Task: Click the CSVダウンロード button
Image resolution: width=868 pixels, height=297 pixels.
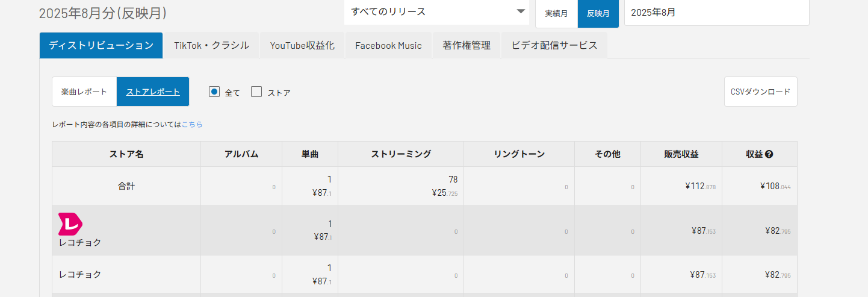Action: click(760, 92)
